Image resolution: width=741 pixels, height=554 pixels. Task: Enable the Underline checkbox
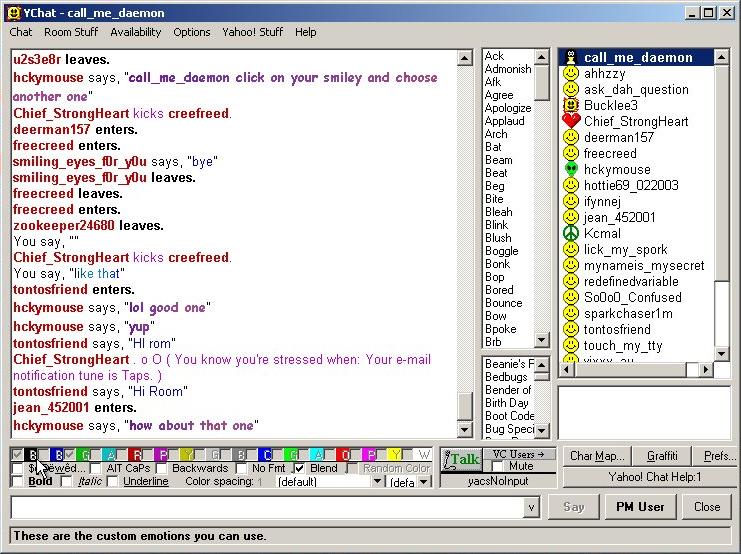(112, 482)
